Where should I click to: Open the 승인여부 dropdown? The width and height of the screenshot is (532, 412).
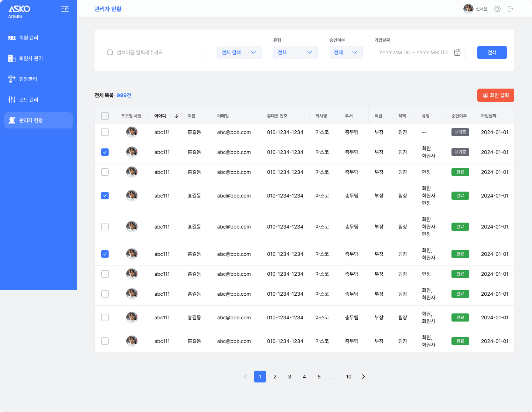pyautogui.click(x=346, y=52)
